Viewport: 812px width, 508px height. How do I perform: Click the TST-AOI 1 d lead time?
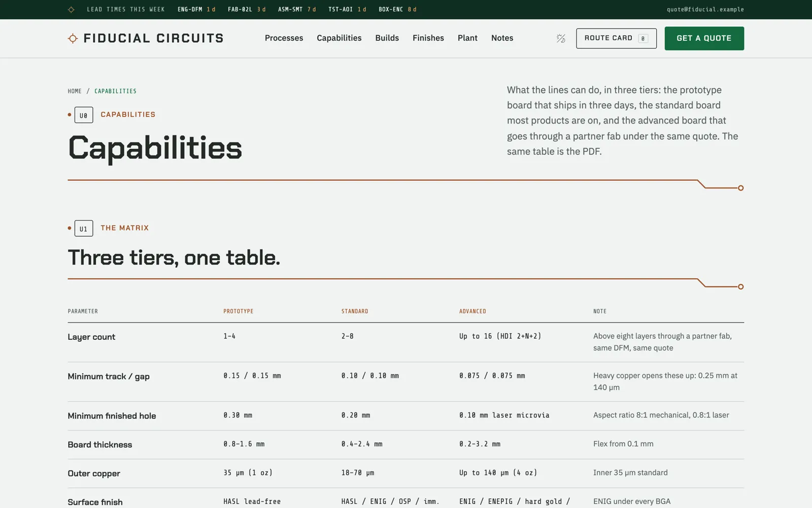coord(347,10)
